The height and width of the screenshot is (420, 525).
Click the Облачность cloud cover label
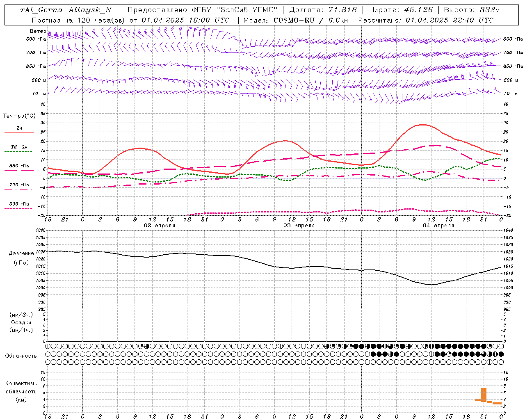[21, 356]
